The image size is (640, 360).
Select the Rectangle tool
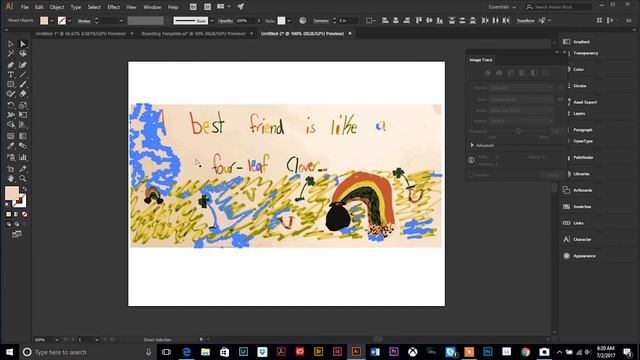[x=11, y=84]
